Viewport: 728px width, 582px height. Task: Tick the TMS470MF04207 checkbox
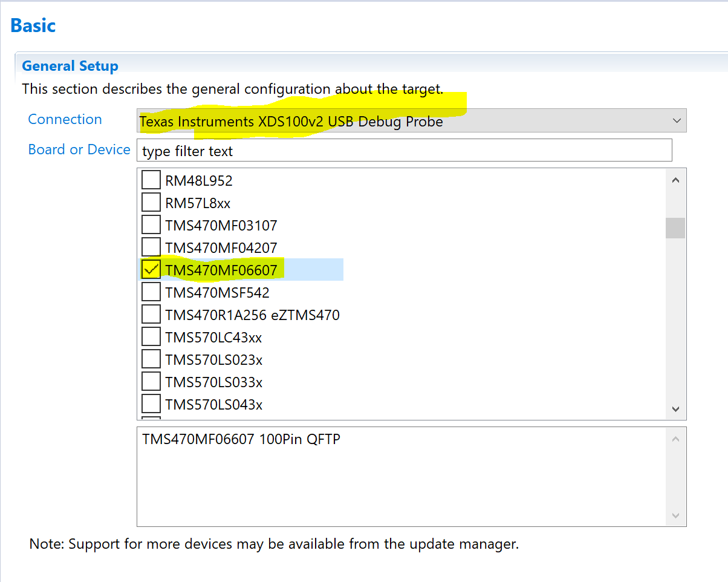151,247
